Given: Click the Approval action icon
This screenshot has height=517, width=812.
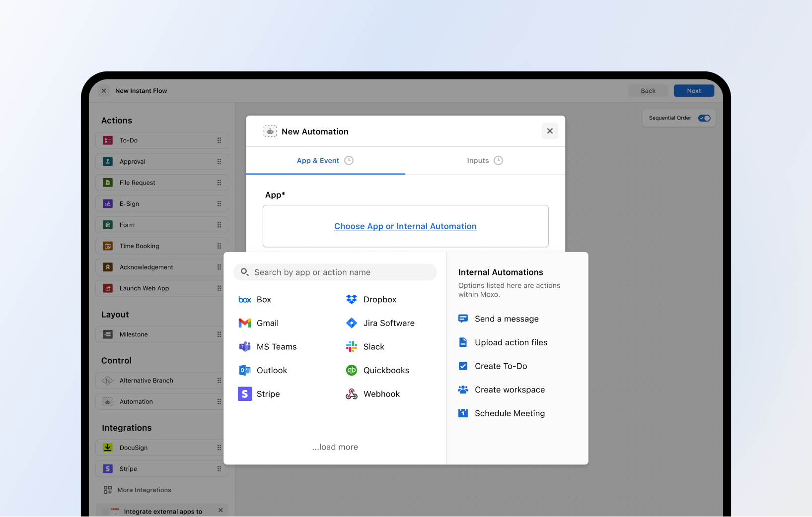Looking at the screenshot, I should [108, 161].
